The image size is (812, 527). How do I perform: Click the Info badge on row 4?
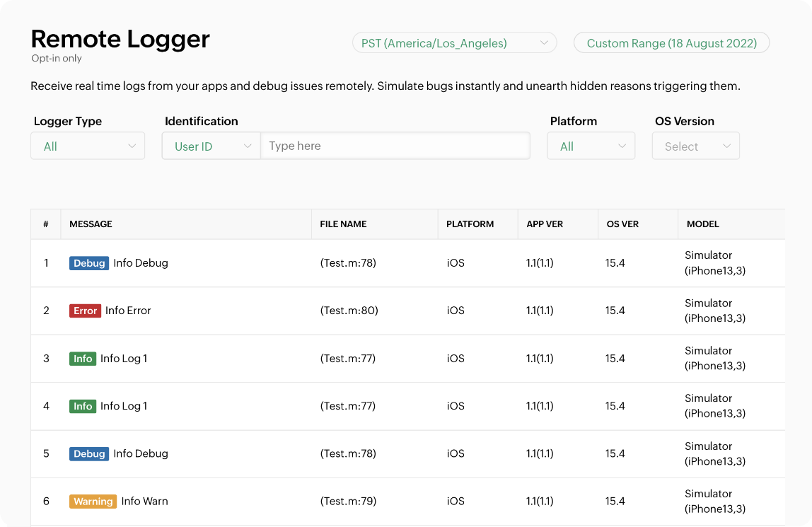click(x=83, y=406)
